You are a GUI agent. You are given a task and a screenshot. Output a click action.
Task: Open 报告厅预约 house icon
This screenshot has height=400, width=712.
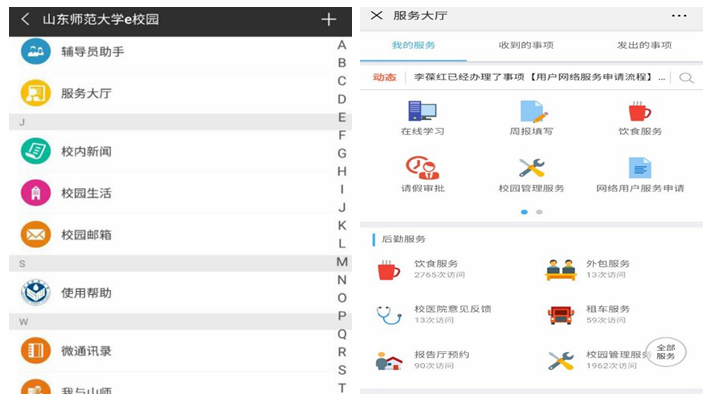click(x=389, y=361)
